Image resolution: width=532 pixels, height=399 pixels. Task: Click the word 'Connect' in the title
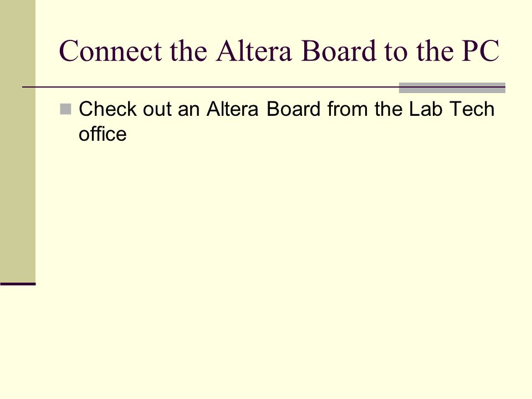coord(110,51)
